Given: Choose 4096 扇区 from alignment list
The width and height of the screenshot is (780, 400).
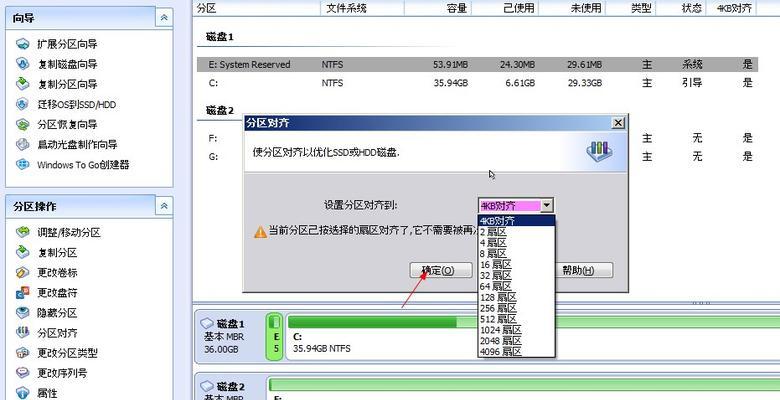Looking at the screenshot, I should (x=516, y=352).
